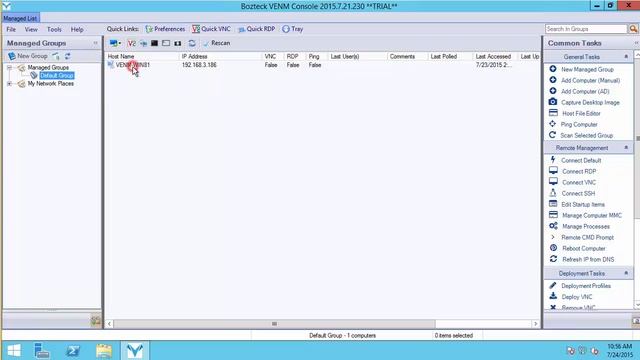This screenshot has width=640, height=360.
Task: Click Manage Processes gears icon
Action: pos(553,226)
